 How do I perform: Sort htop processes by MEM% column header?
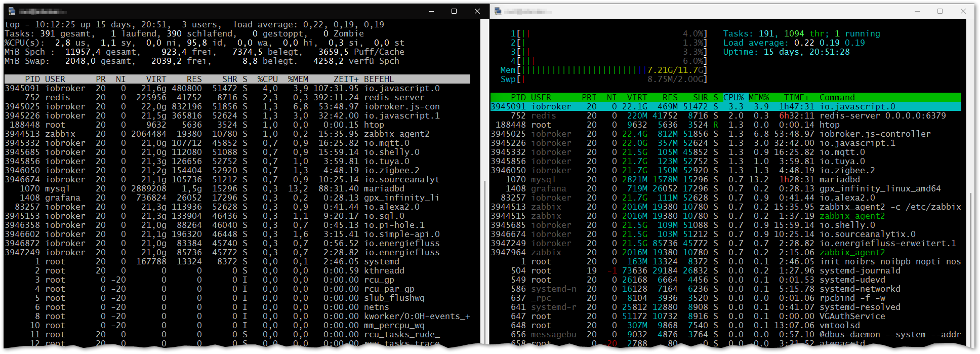[758, 97]
